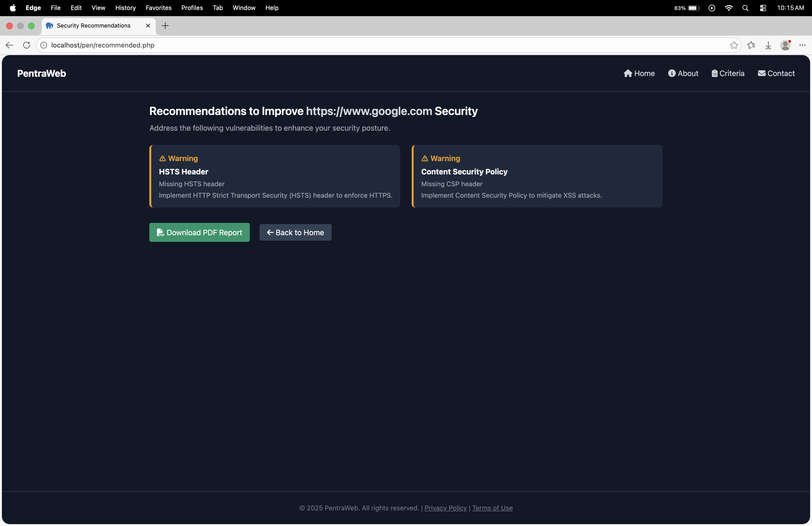The height and width of the screenshot is (526, 812).
Task: Go to Criteria nav link
Action: tap(728, 73)
